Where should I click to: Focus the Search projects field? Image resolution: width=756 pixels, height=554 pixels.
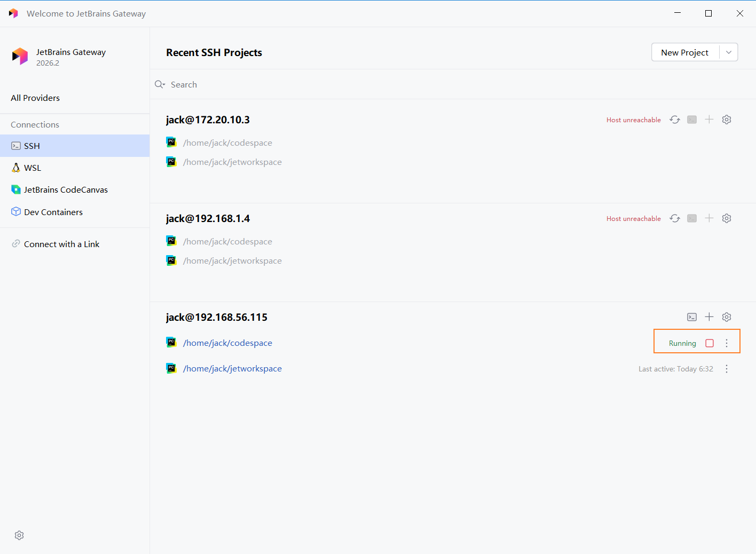[x=453, y=84]
